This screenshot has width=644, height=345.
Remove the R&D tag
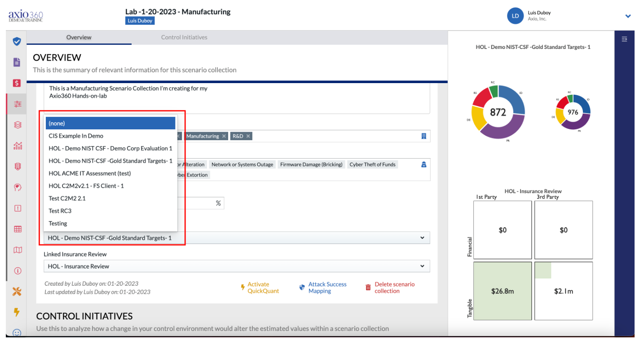[x=248, y=136]
